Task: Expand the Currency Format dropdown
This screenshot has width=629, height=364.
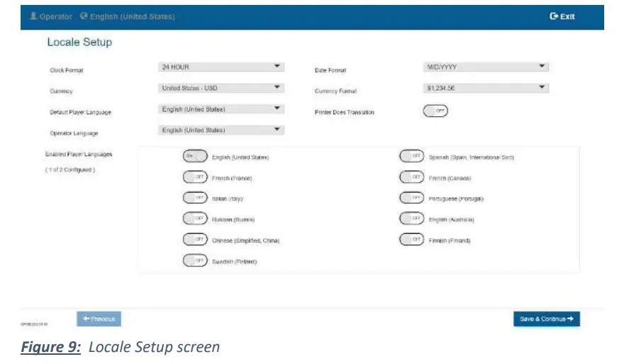Action: click(486, 89)
